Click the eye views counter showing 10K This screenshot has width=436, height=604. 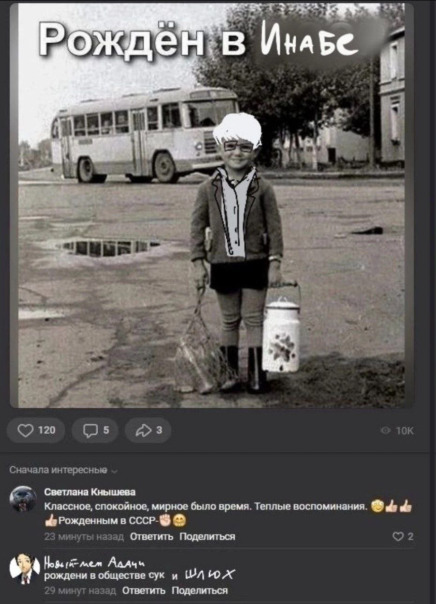pos(397,431)
